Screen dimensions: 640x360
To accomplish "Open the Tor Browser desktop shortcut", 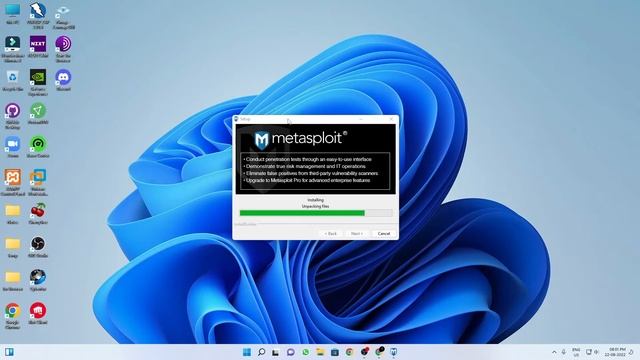I will pyautogui.click(x=63, y=49).
